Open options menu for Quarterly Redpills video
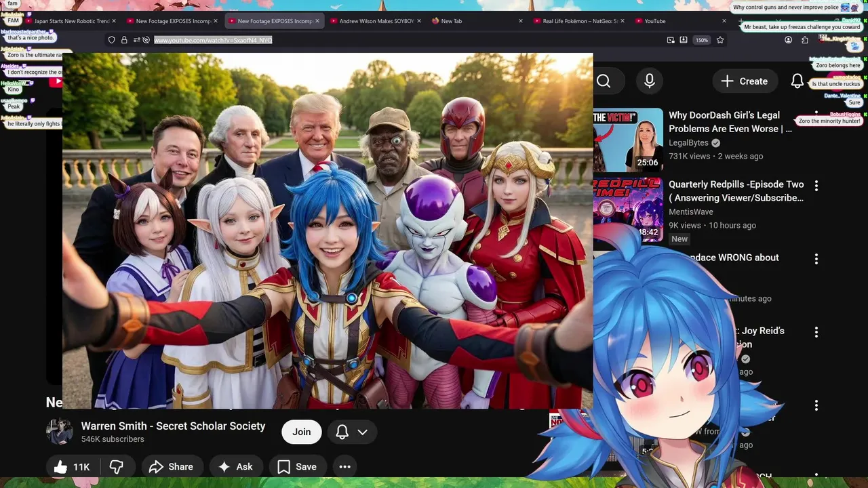The image size is (868, 488). click(816, 186)
